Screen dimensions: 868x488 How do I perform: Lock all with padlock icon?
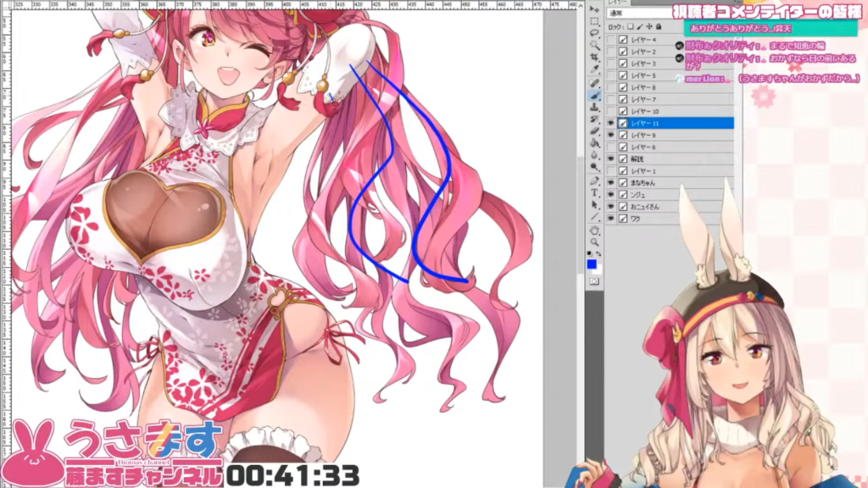click(659, 26)
